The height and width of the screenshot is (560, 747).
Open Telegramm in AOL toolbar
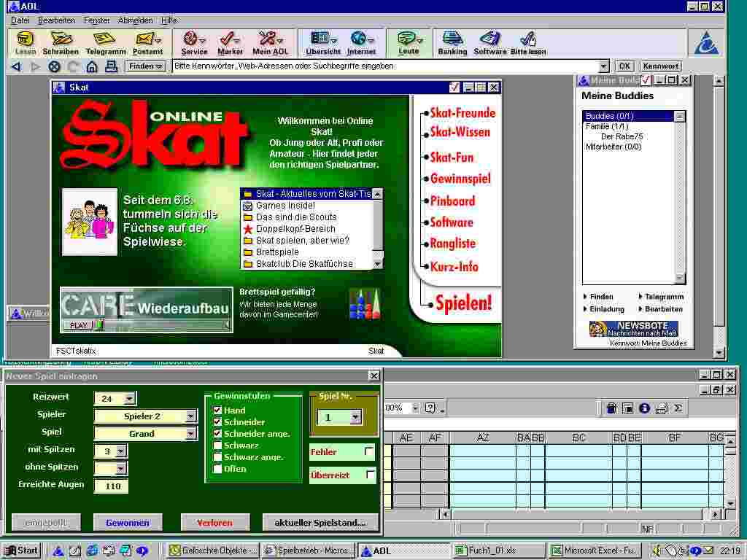coord(106,43)
